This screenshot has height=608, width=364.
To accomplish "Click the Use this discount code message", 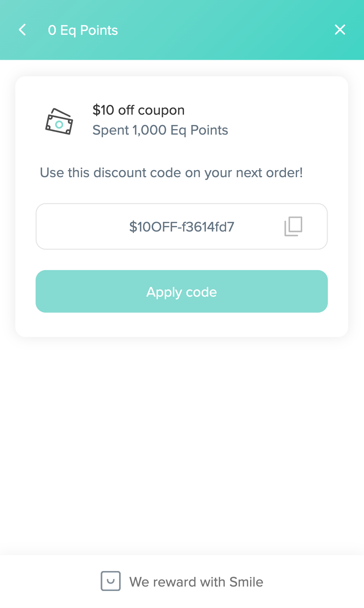I will pos(171,173).
